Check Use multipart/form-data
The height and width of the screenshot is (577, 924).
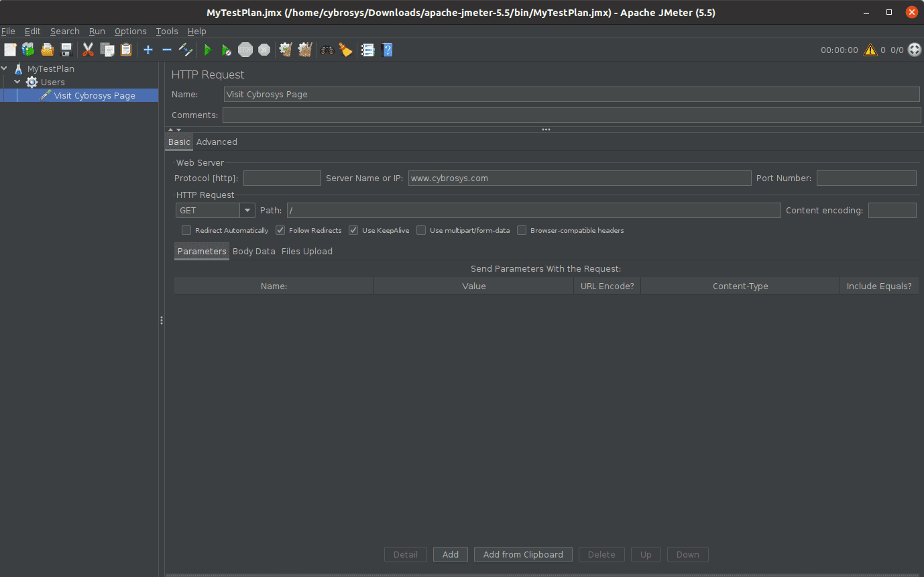(x=421, y=230)
